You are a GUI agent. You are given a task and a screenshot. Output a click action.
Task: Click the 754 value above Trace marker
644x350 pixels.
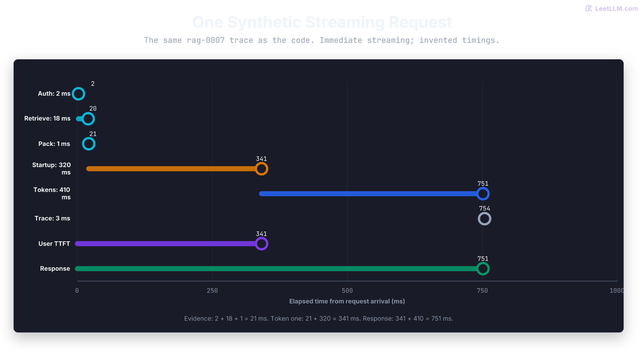pyautogui.click(x=485, y=208)
